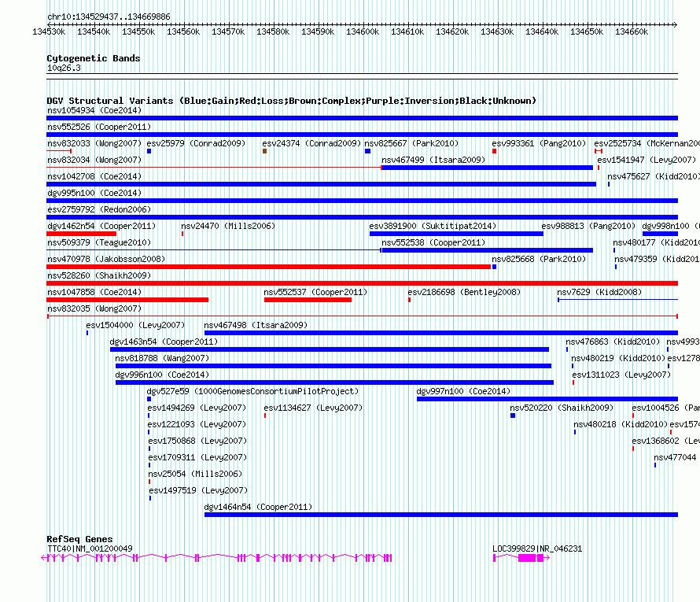Click the esv1221093 (Levy2007) blue marker
The width and height of the screenshot is (700, 602).
coord(149,432)
